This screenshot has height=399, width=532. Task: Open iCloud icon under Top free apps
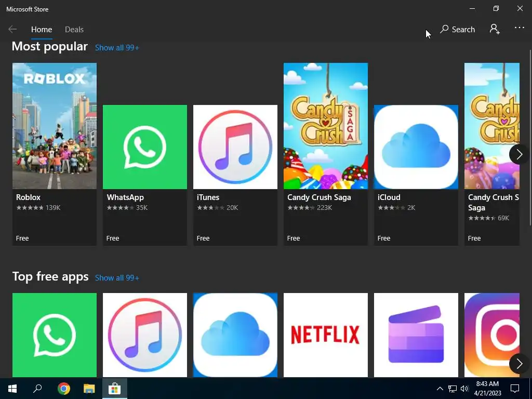pyautogui.click(x=235, y=335)
